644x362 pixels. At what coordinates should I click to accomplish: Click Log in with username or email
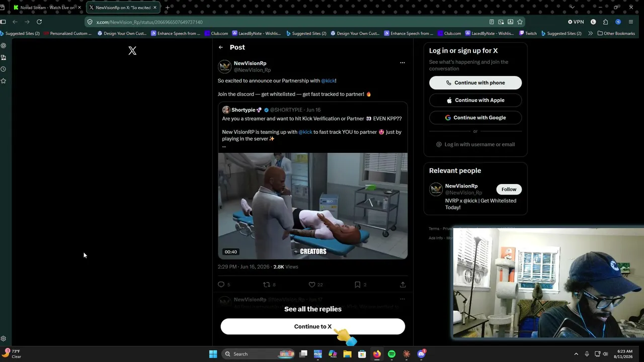click(x=475, y=144)
